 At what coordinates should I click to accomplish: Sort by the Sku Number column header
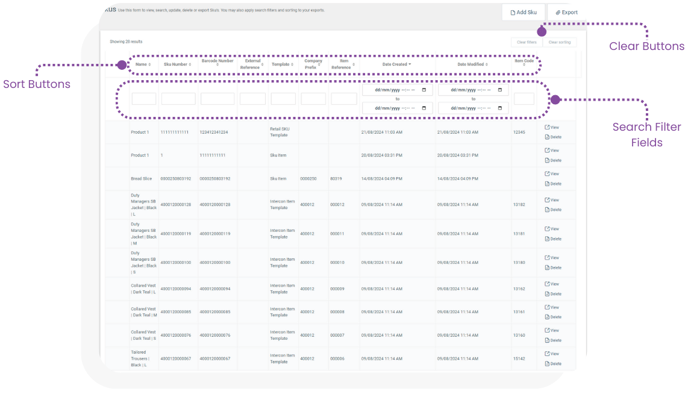pyautogui.click(x=177, y=64)
